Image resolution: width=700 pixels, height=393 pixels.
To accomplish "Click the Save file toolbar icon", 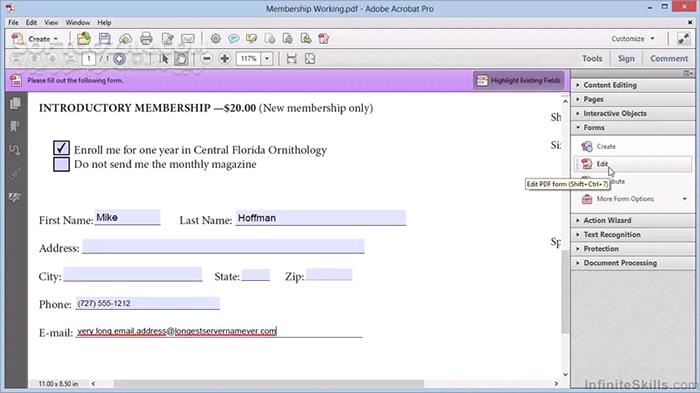I will pyautogui.click(x=104, y=39).
